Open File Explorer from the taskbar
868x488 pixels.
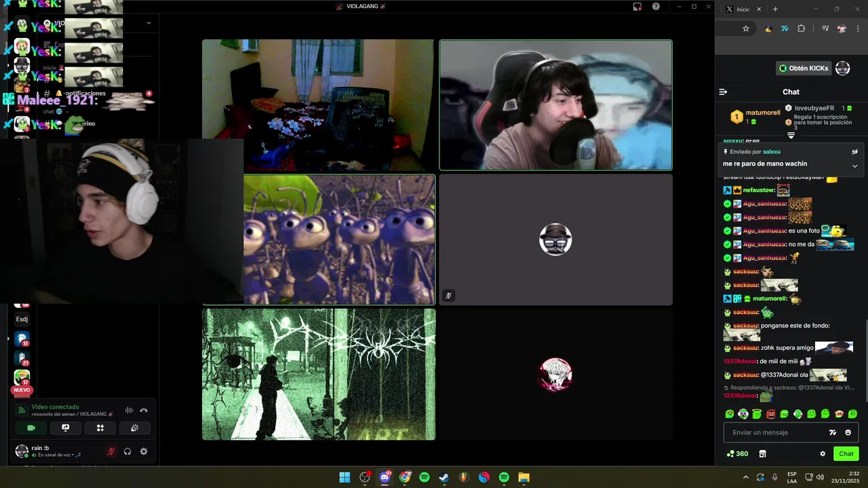[524, 477]
